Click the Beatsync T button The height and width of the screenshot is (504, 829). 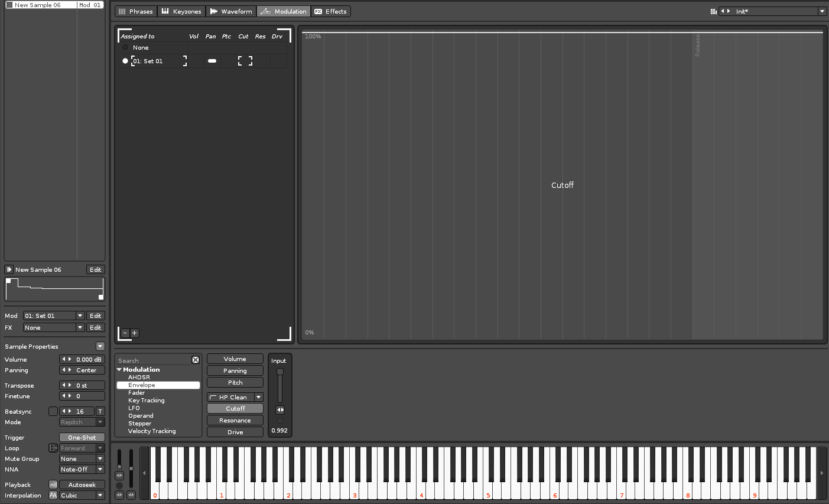[100, 412]
